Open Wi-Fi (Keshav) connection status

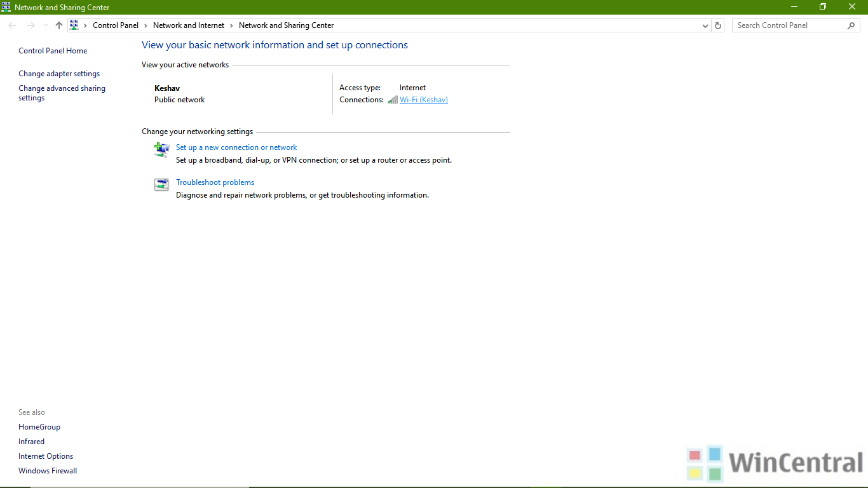[424, 100]
